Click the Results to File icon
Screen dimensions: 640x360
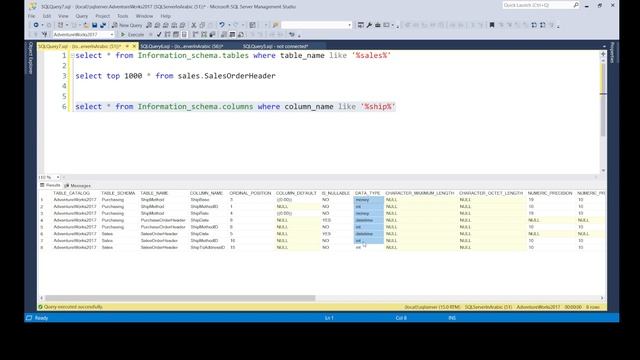(241, 35)
